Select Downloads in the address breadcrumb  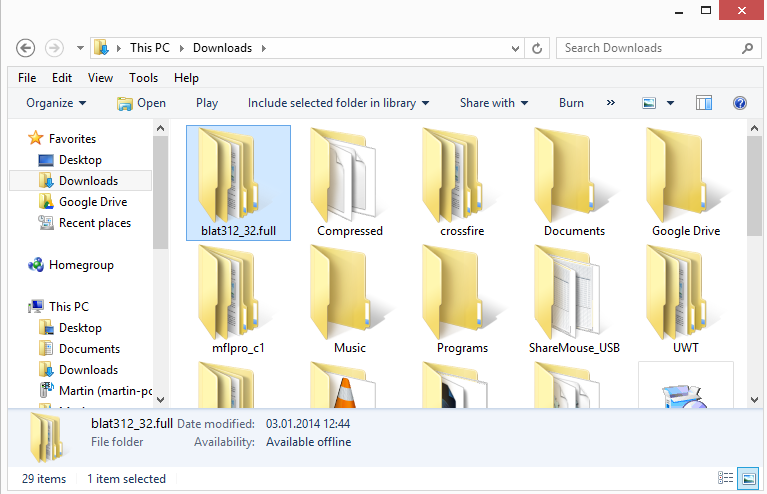(223, 48)
